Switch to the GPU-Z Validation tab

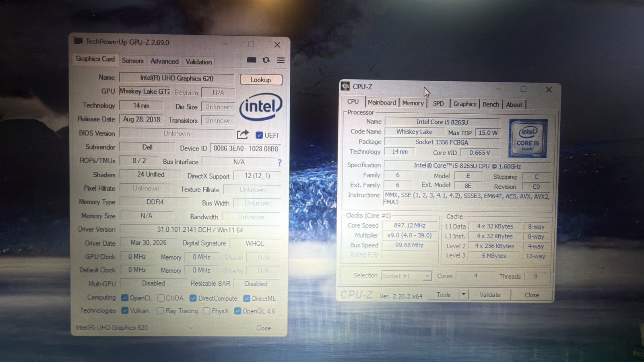point(198,62)
